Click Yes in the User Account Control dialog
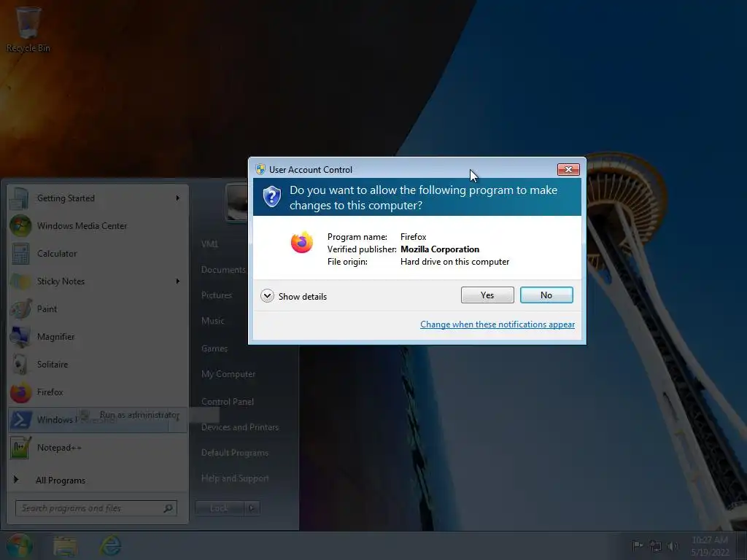Screen dimensions: 747x560 point(487,295)
